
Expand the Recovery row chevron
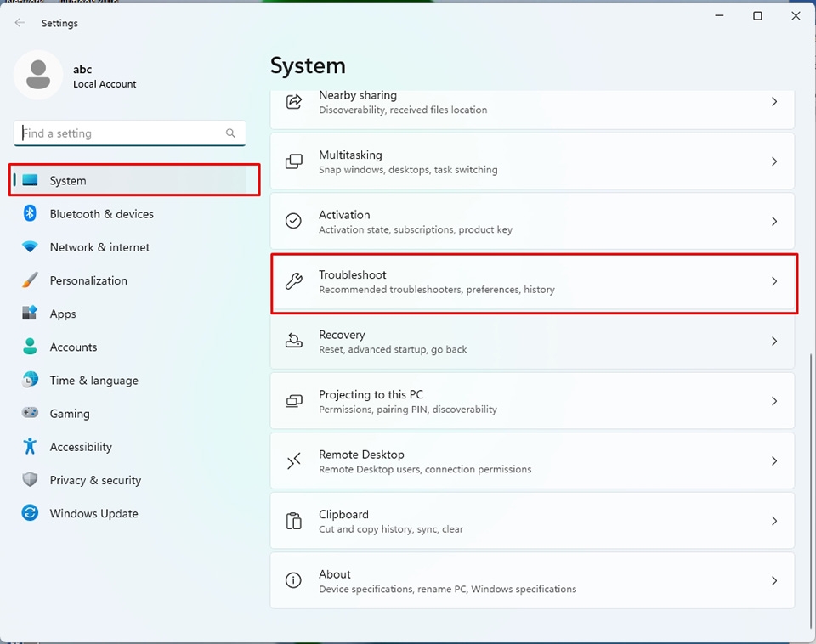tap(774, 341)
